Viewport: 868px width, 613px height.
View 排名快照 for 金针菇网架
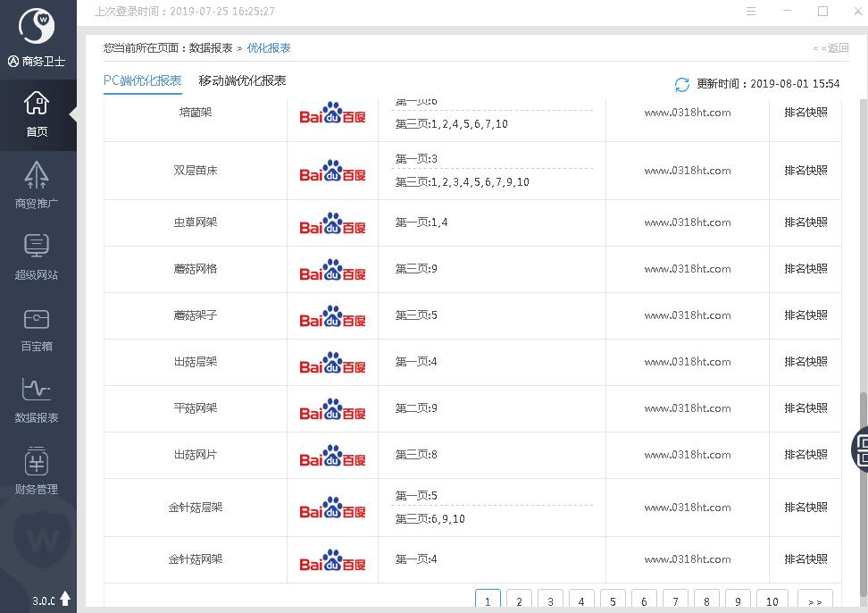pyautogui.click(x=805, y=559)
